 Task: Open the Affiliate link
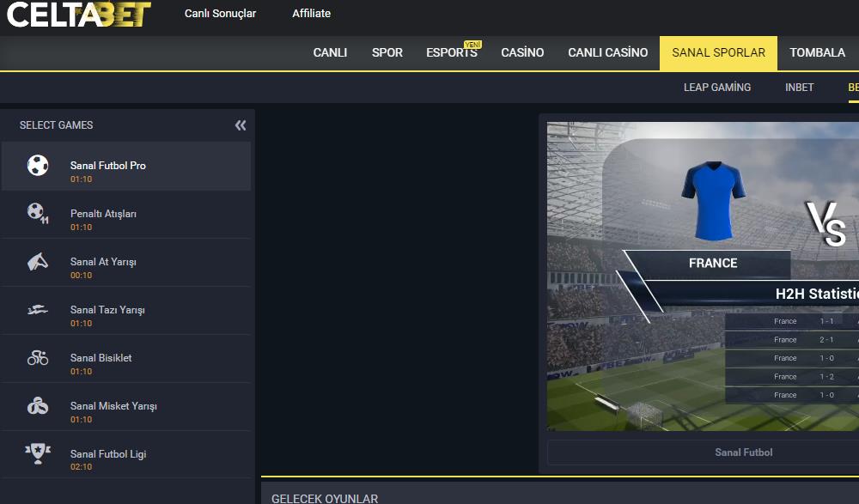point(311,13)
